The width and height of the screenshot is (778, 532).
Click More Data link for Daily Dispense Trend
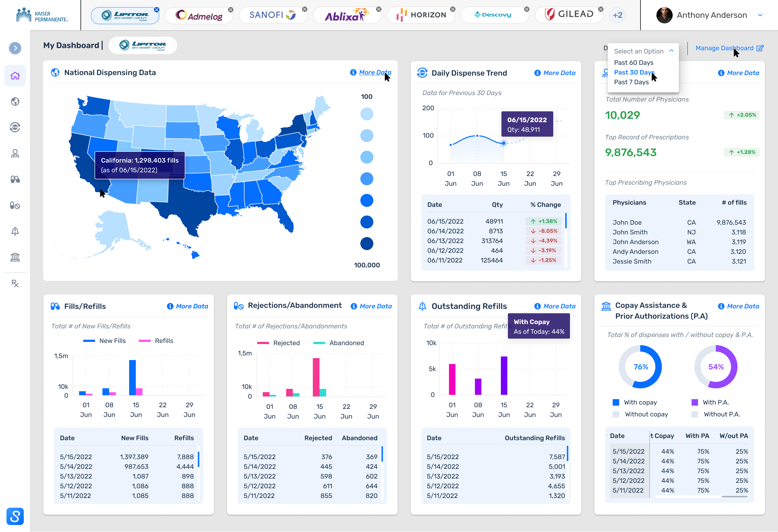pyautogui.click(x=558, y=72)
